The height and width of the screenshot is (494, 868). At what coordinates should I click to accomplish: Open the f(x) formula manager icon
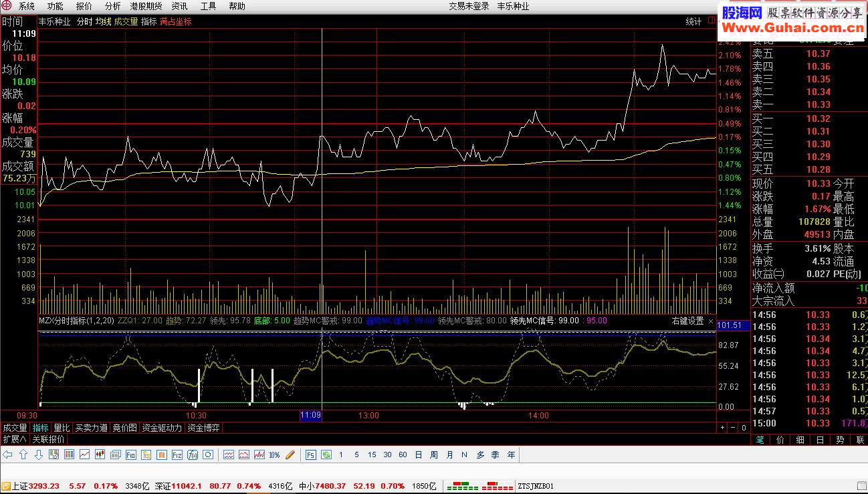click(x=192, y=455)
